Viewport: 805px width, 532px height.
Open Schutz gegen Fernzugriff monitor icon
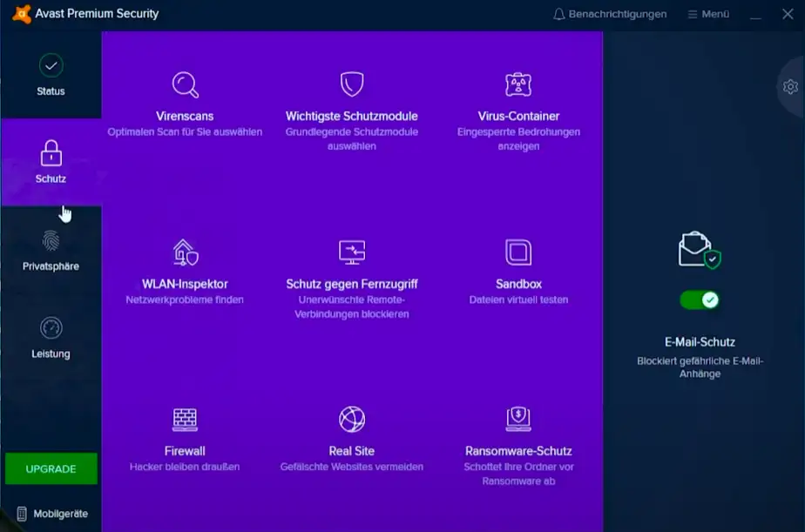point(351,253)
